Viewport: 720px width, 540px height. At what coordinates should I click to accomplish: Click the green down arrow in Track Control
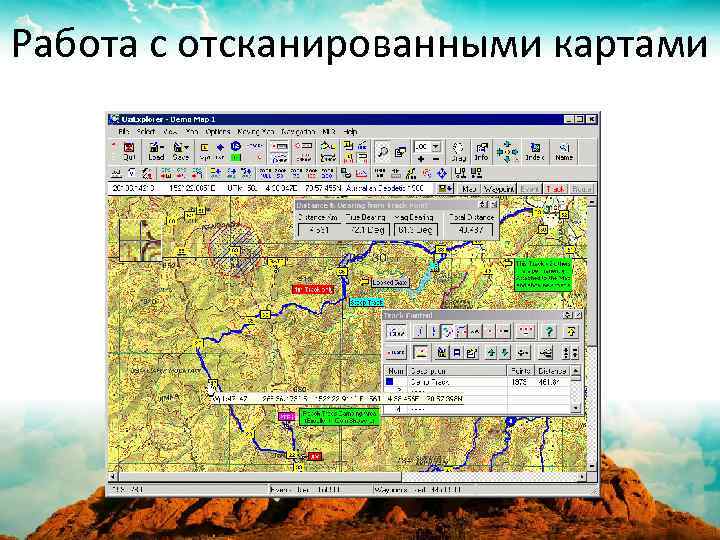tap(504, 353)
